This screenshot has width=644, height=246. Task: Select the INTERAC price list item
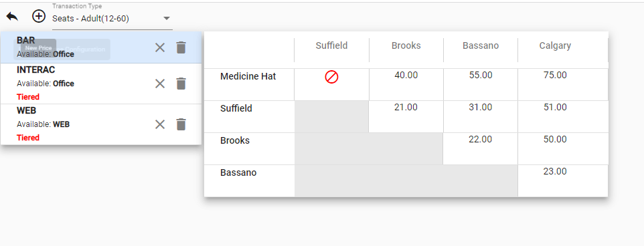[101, 84]
